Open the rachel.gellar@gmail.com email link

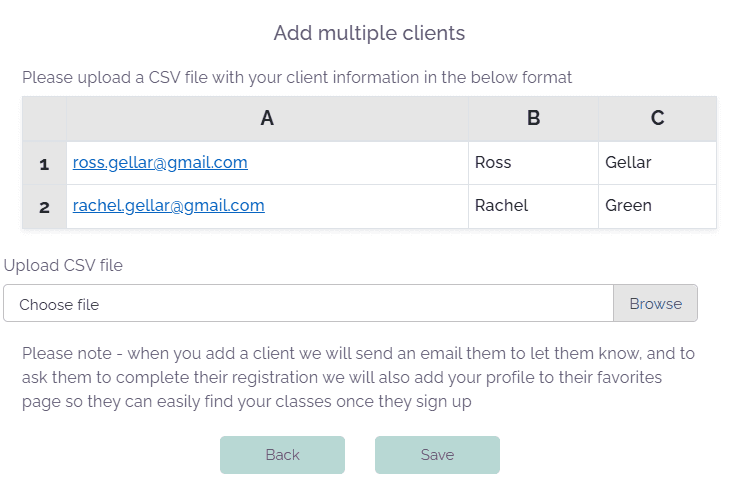pos(168,206)
